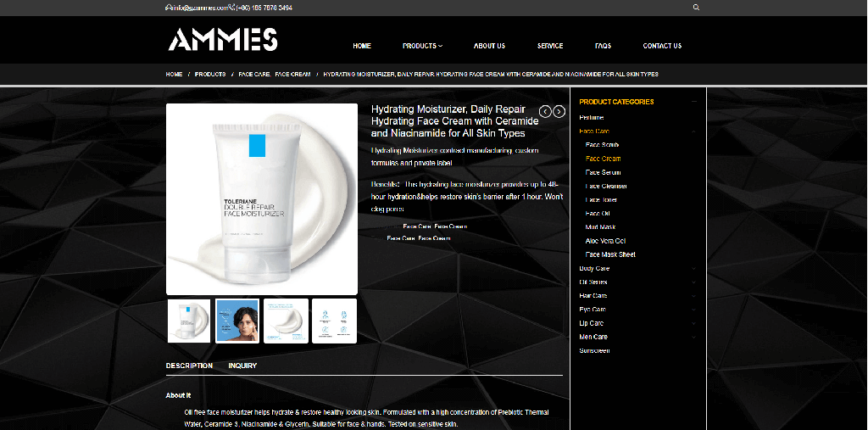Screen dimensions: 868x430
Task: Open the Face Serum subcategory
Action: 603,172
